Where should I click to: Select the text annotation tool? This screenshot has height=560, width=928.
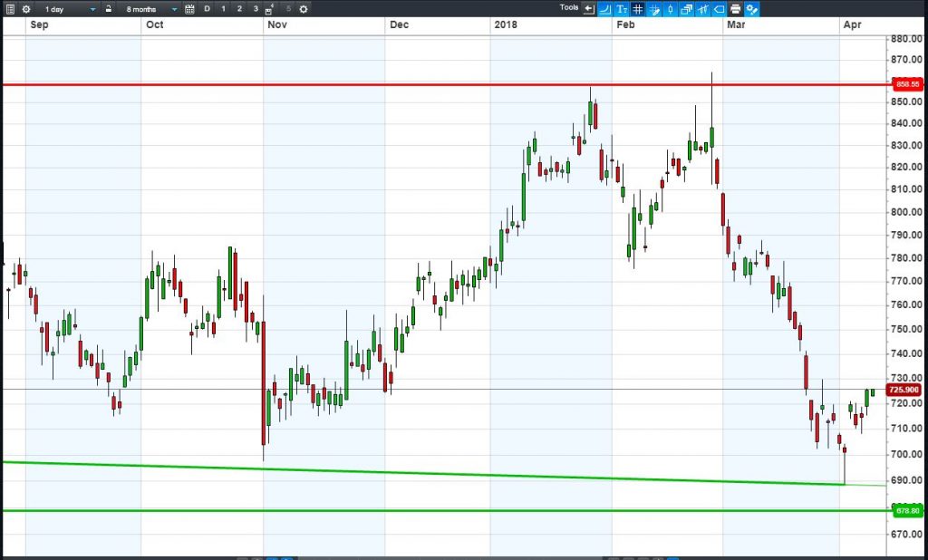tap(622, 9)
